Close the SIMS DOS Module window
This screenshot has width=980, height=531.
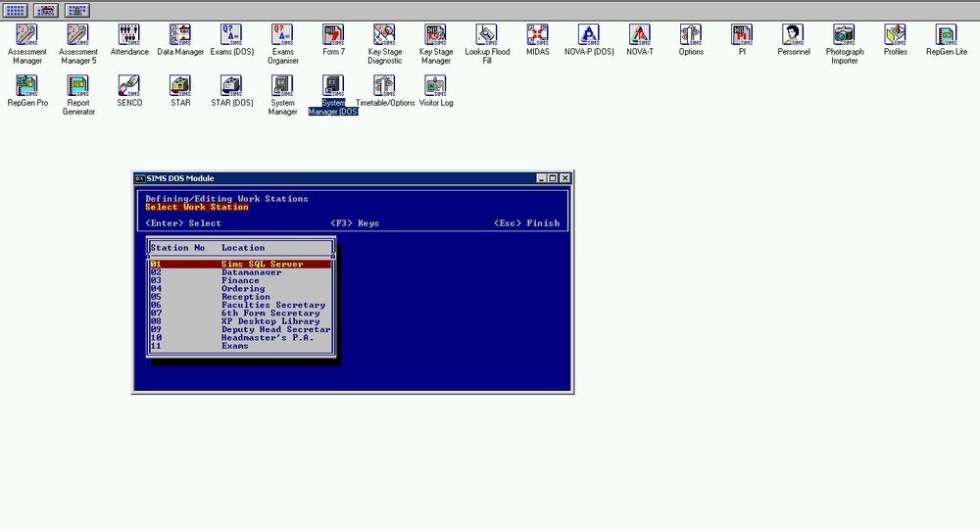(565, 178)
